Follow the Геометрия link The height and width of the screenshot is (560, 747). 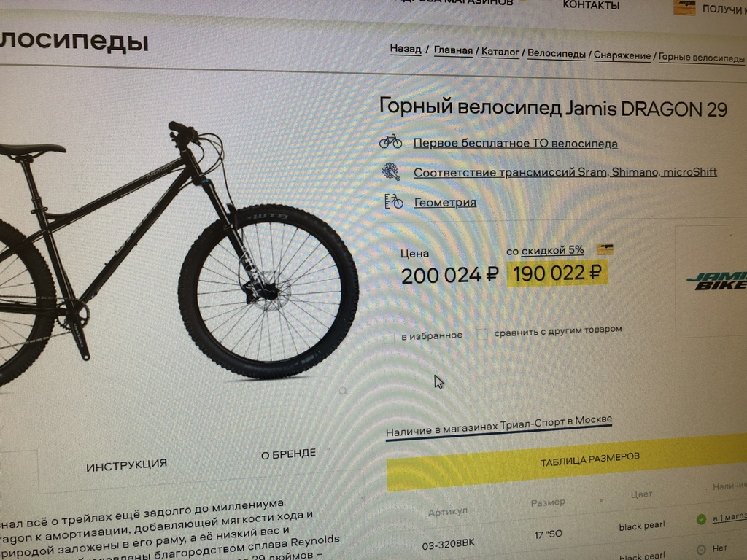click(x=445, y=203)
